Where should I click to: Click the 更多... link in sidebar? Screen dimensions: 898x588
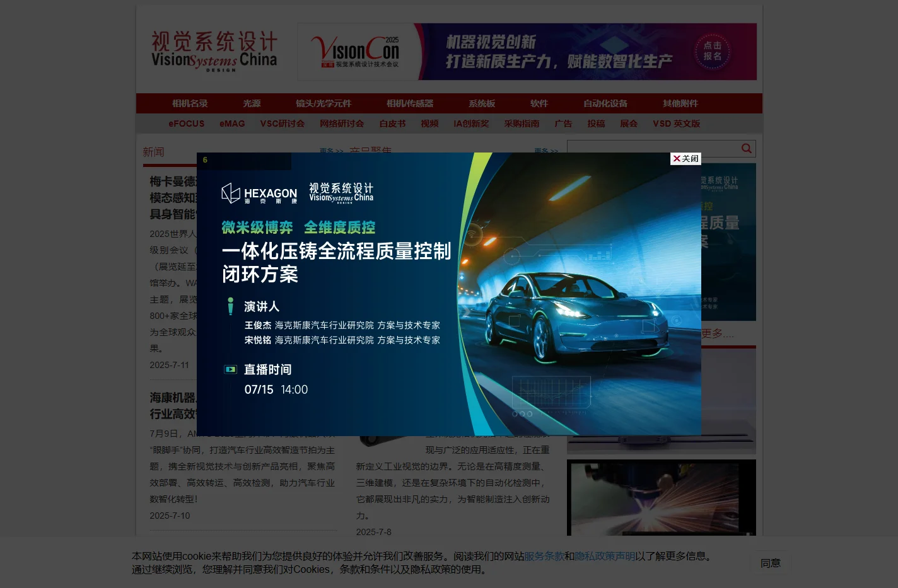(x=718, y=333)
